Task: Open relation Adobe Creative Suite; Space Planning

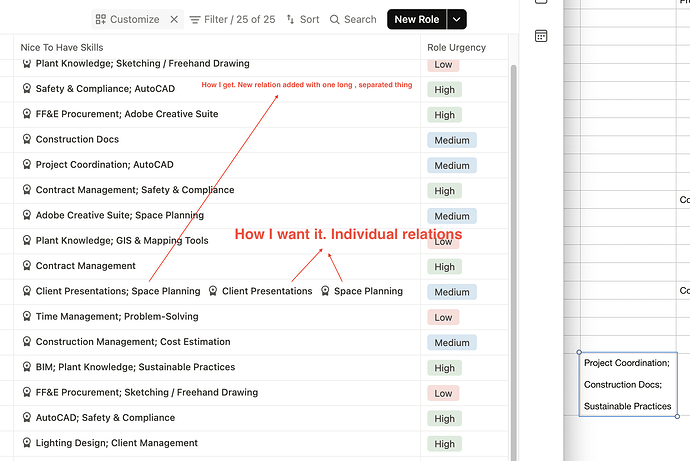Action: [x=120, y=215]
